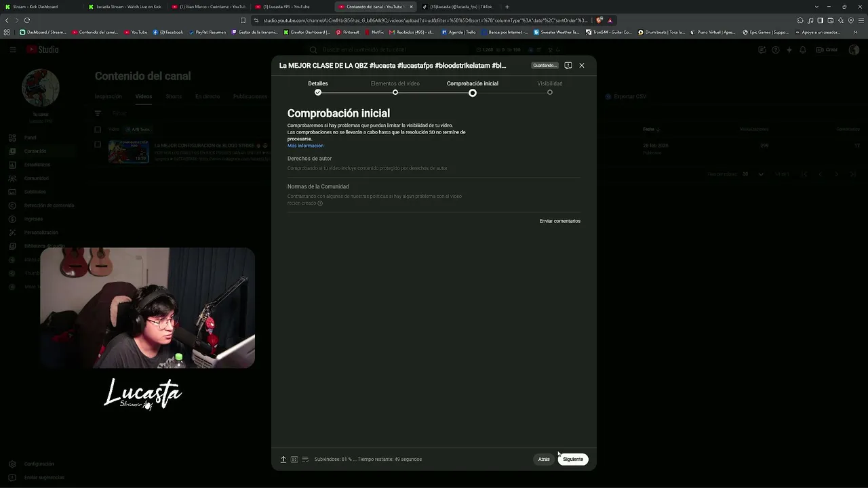Viewport: 868px width, 488px height.
Task: Open the Studio help icon
Action: 776,49
